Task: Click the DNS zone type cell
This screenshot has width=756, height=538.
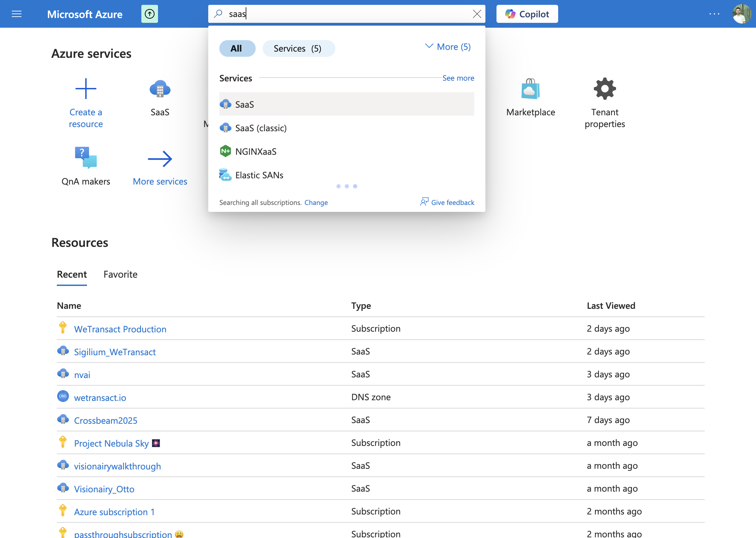Action: 371,397
